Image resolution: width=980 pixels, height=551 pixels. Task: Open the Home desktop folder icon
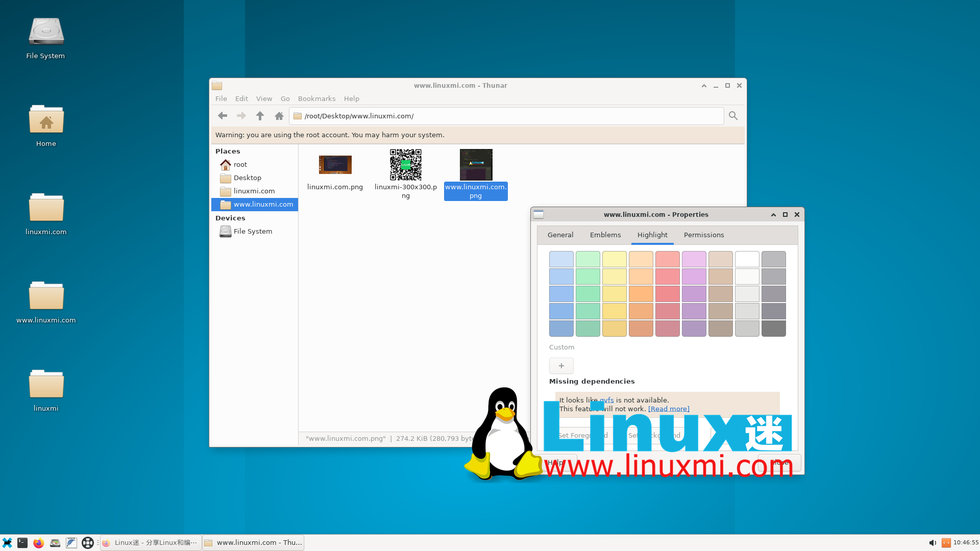(x=46, y=126)
